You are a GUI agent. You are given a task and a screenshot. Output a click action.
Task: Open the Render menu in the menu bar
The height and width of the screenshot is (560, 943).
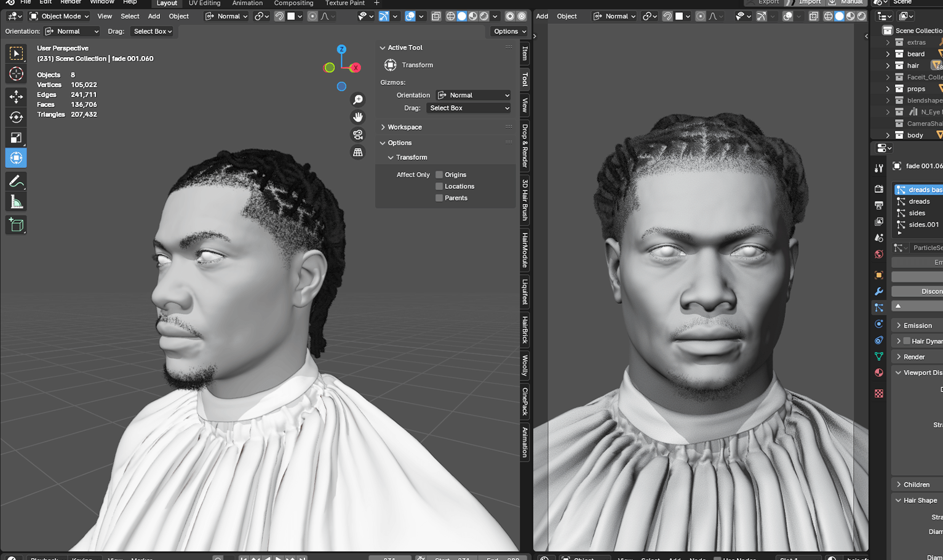tap(70, 2)
